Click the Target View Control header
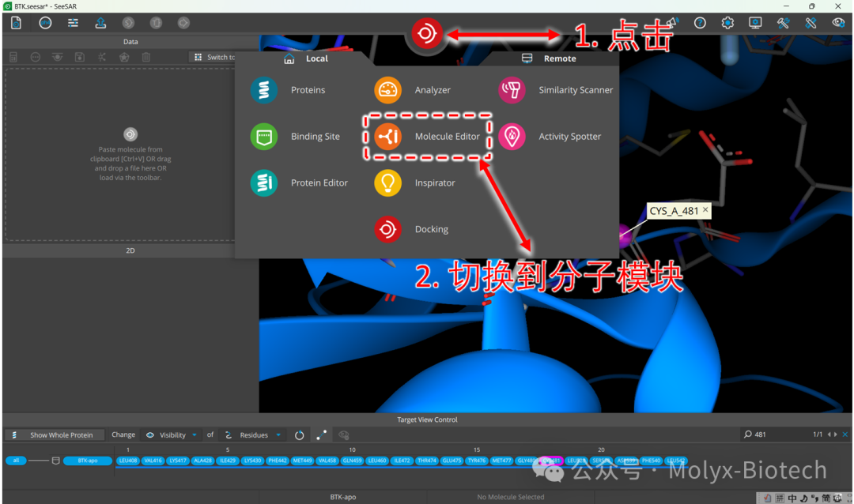 [x=427, y=419]
